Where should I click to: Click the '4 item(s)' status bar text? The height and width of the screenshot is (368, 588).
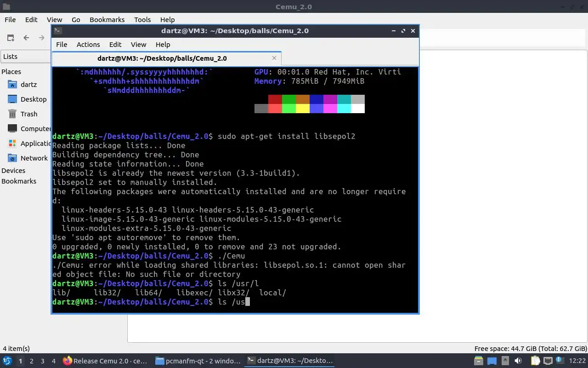pyautogui.click(x=16, y=349)
